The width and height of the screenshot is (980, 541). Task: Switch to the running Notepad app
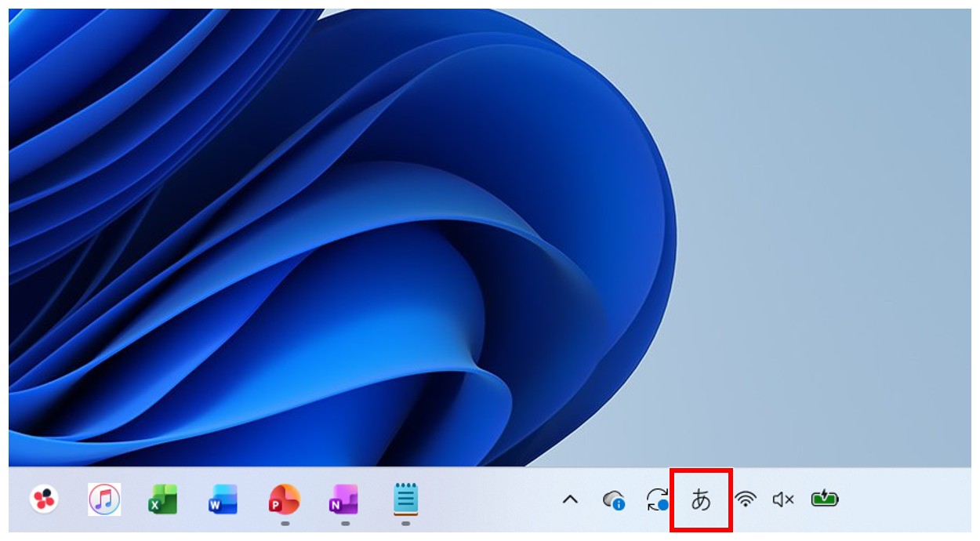pos(405,499)
